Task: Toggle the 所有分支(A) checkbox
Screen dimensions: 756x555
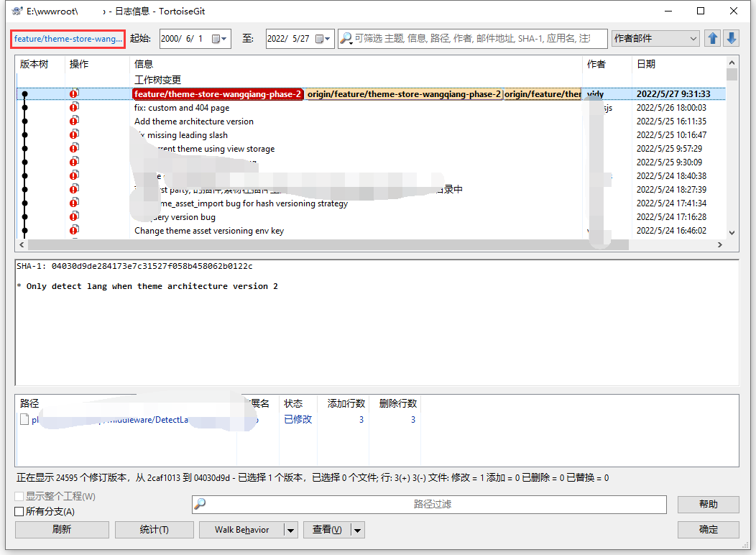Action: coord(19,512)
